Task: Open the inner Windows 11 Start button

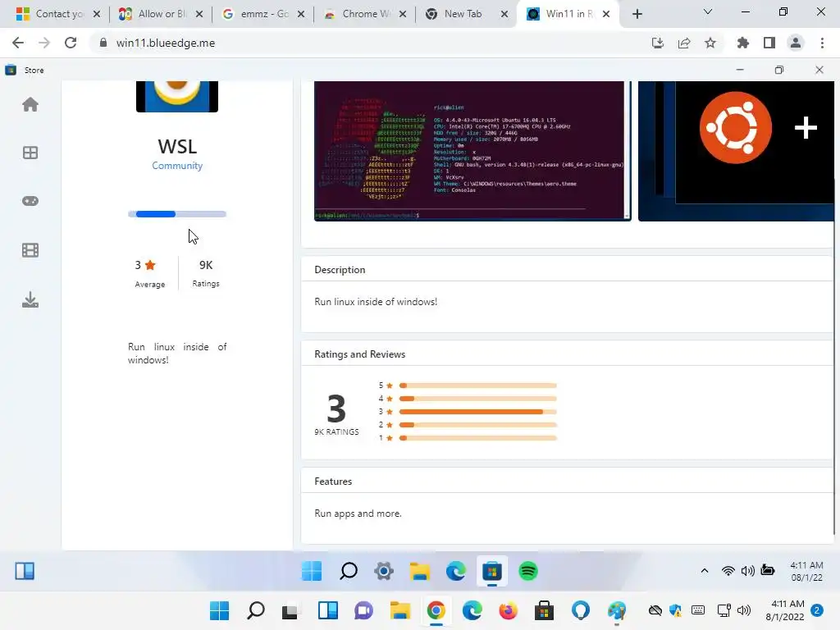Action: click(x=312, y=571)
